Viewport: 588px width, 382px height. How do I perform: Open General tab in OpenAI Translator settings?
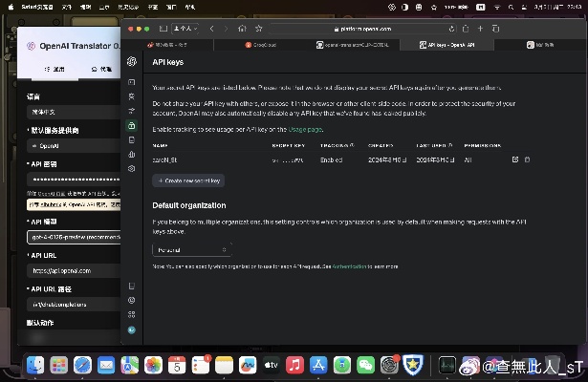[x=54, y=69]
